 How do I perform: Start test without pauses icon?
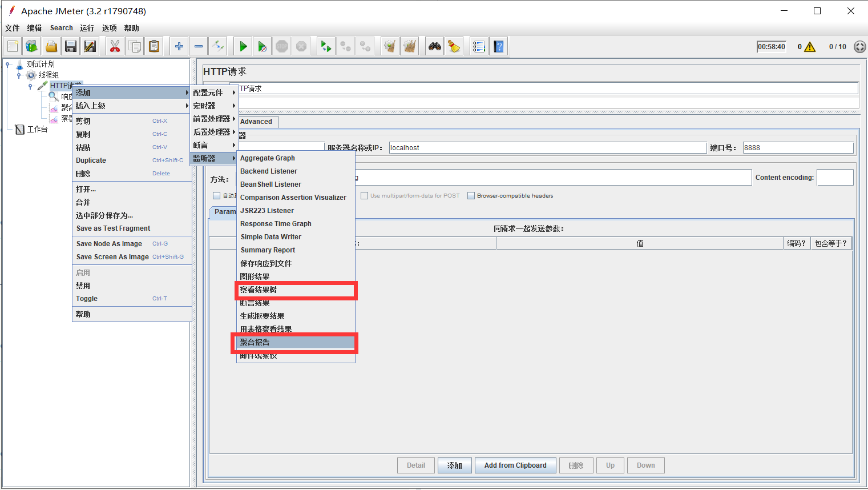(x=263, y=46)
